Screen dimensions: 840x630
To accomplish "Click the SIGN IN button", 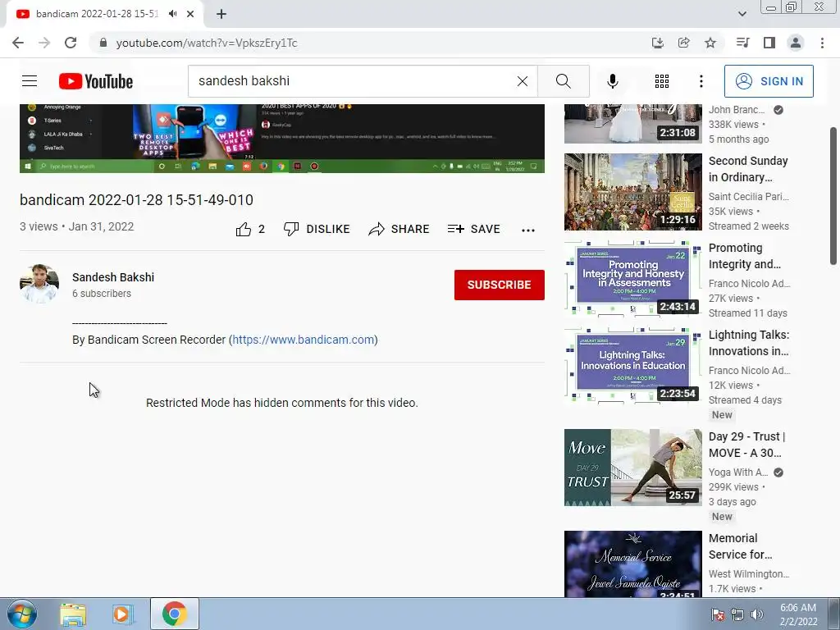I will coord(769,81).
